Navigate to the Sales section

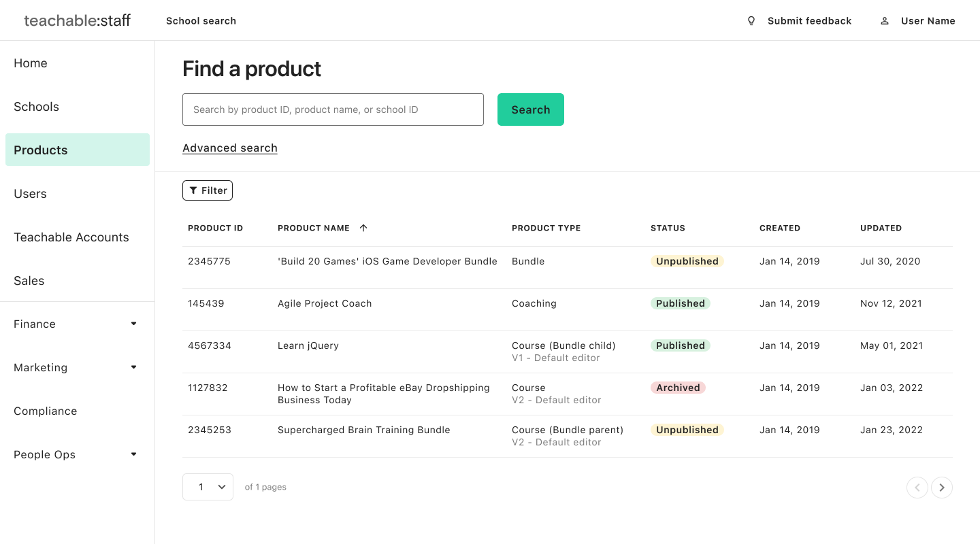pos(29,281)
